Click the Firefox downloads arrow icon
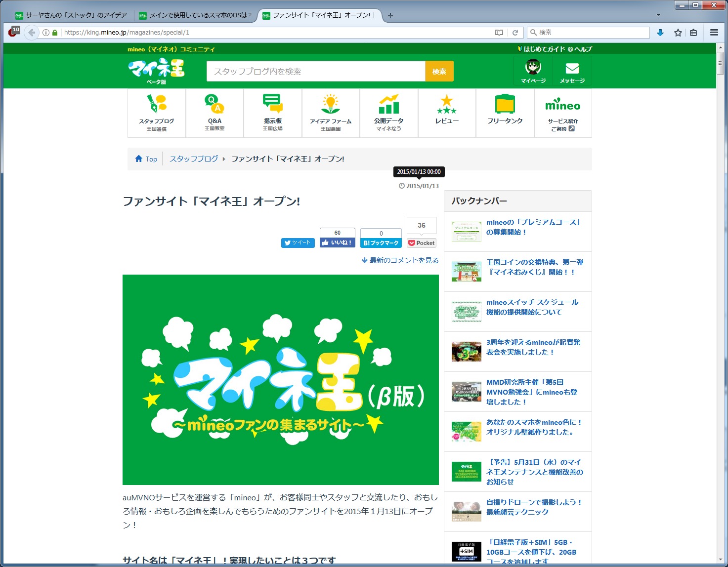The width and height of the screenshot is (728, 567). tap(660, 33)
